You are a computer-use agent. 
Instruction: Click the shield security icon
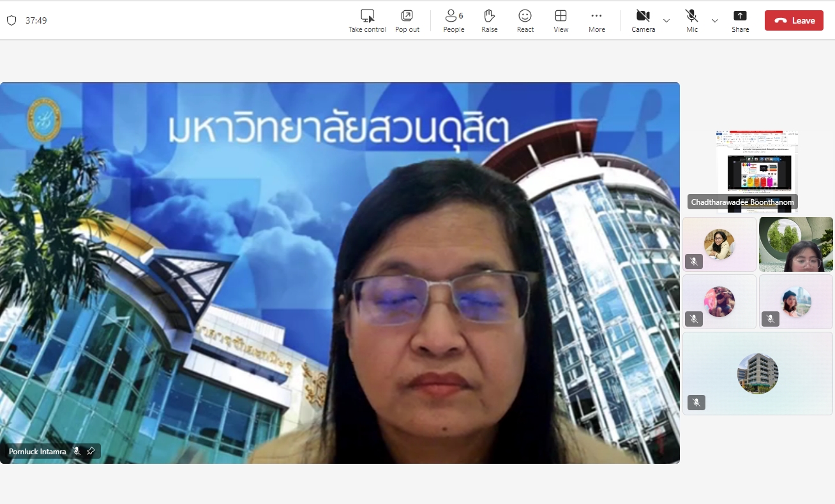[x=11, y=20]
